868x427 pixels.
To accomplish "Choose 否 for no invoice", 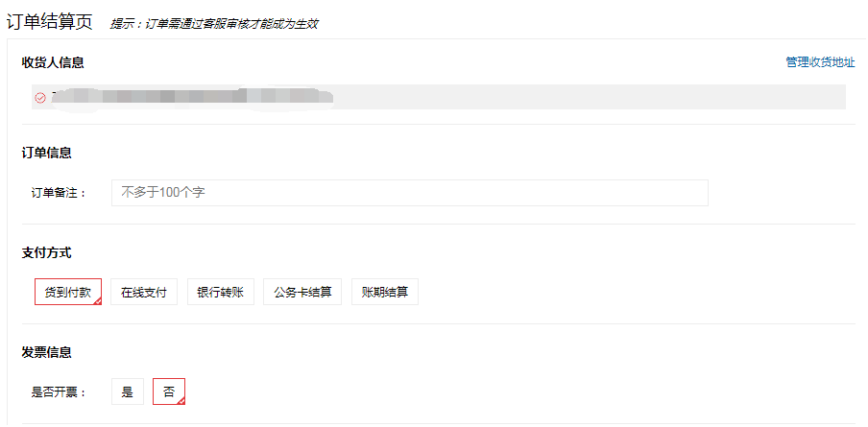I will point(169,391).
